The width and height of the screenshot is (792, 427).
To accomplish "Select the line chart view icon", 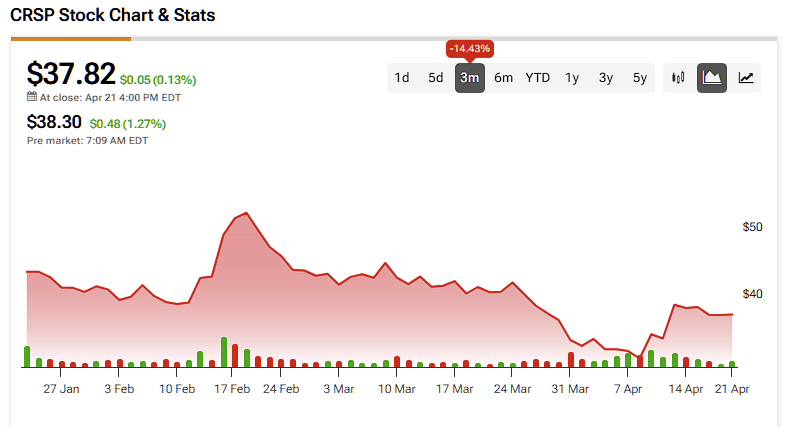I will click(x=746, y=78).
